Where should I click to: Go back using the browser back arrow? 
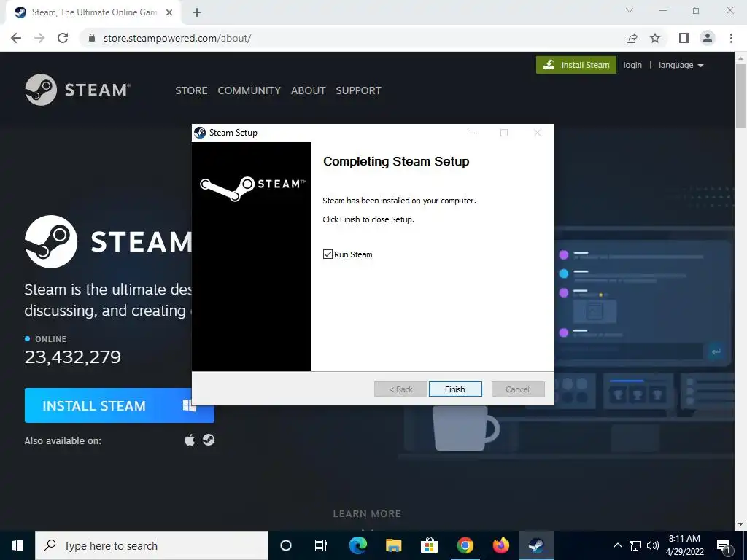(16, 38)
